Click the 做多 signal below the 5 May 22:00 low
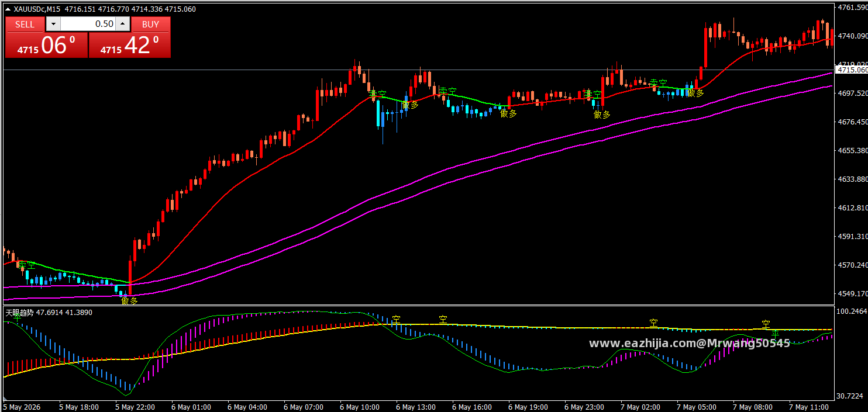This screenshot has height=412, width=868. [x=129, y=301]
